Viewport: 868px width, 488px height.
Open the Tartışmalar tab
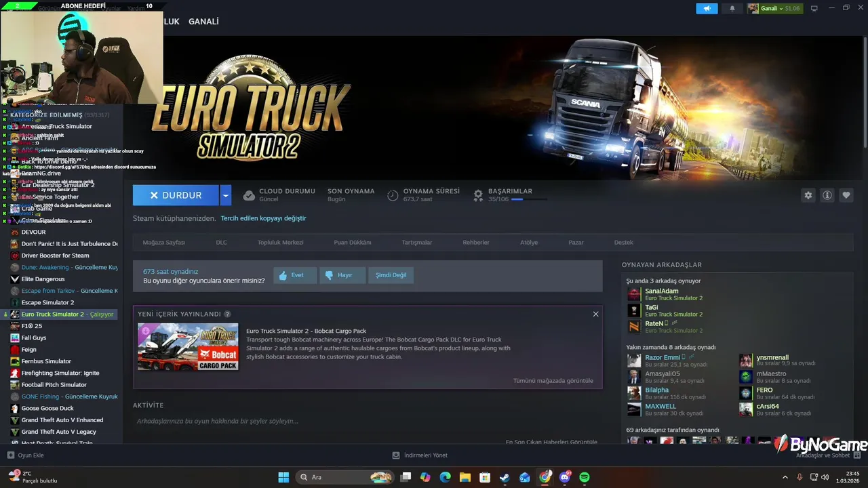pyautogui.click(x=417, y=242)
